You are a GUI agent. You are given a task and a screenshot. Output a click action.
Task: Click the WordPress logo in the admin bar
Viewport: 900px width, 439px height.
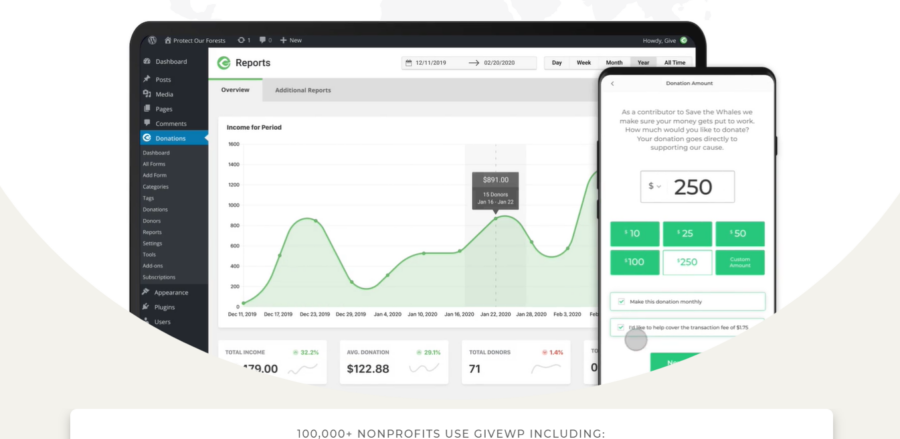click(152, 40)
